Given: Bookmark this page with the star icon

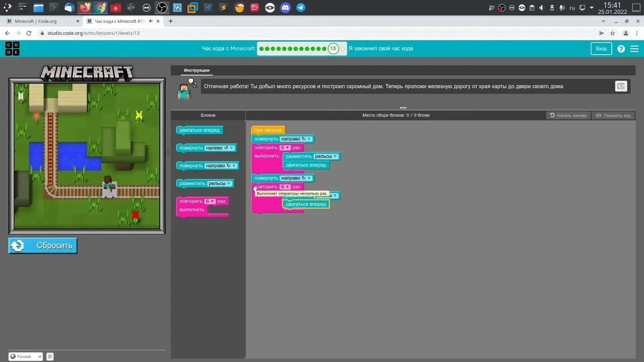Looking at the screenshot, I should click(x=612, y=33).
